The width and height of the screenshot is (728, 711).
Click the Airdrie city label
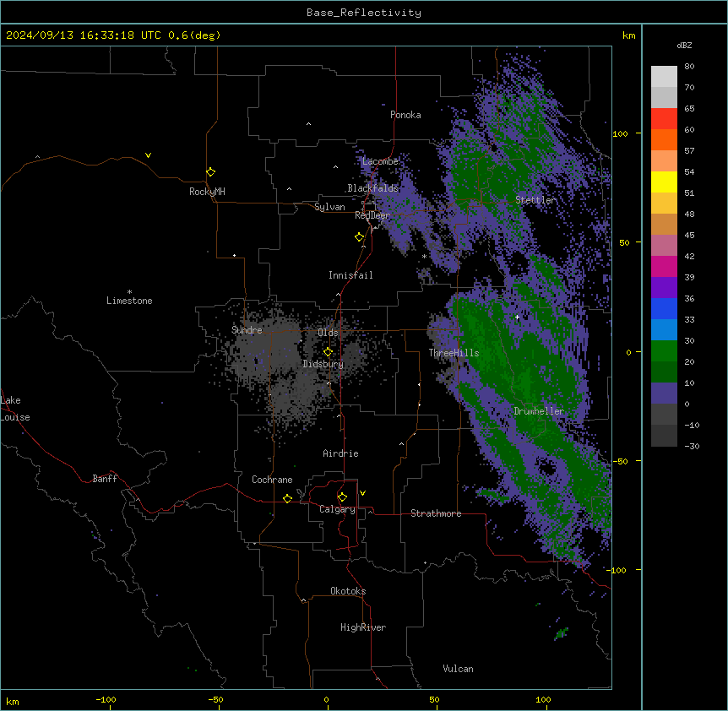point(341,453)
